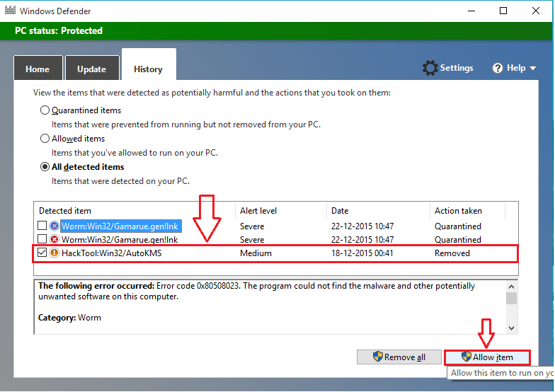Screen dimensions: 555x392
Task: Close the Windows Defender window
Action: coord(535,11)
